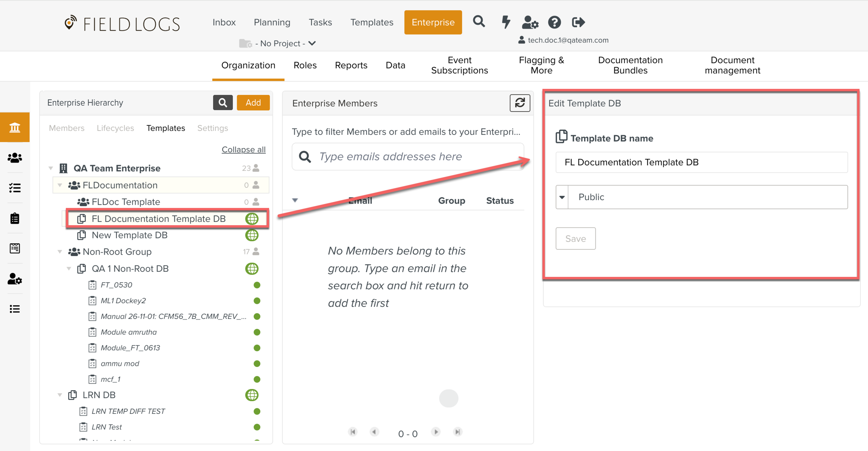
Task: Open the user settings icon in header
Action: [530, 23]
